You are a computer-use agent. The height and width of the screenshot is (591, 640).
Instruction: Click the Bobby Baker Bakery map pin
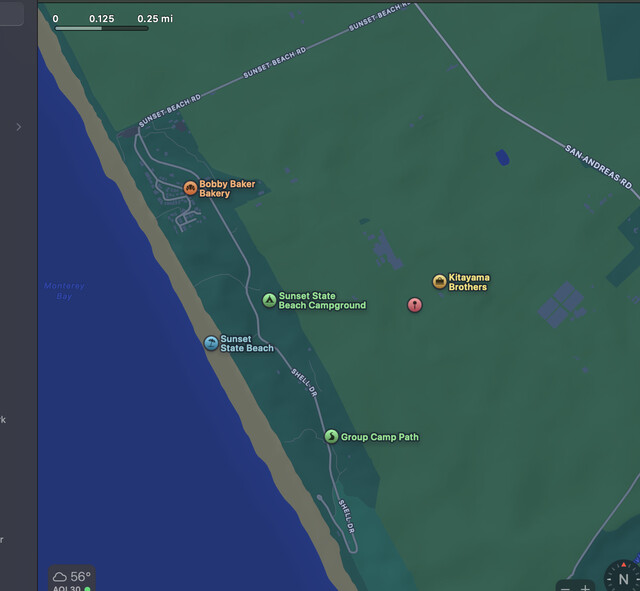pyautogui.click(x=190, y=188)
